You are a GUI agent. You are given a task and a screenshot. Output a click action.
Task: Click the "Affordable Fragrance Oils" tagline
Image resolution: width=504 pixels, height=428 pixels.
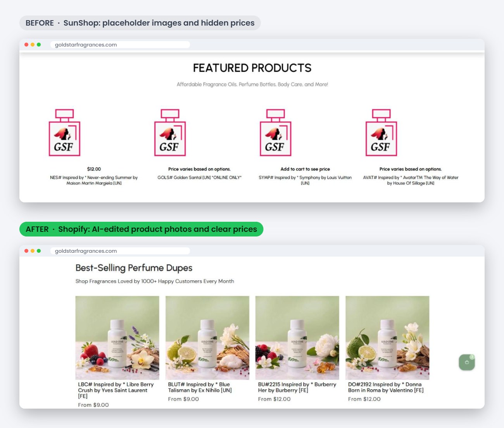tap(252, 84)
